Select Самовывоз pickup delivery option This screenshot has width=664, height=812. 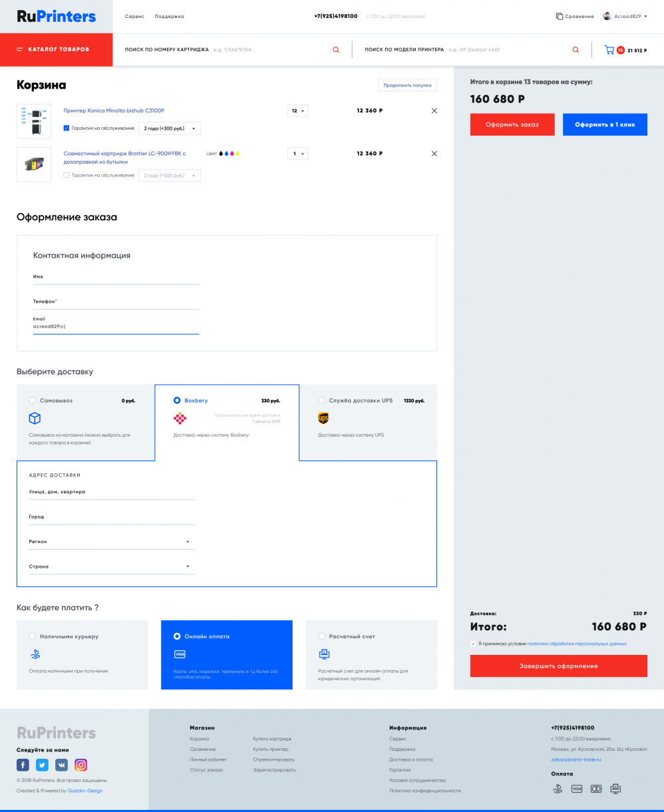click(x=33, y=401)
